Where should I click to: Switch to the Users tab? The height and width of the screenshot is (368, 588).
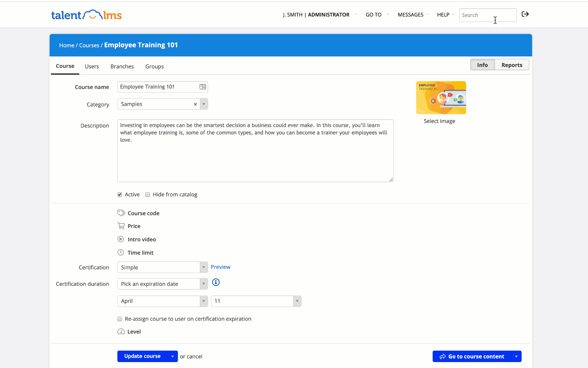tap(92, 66)
